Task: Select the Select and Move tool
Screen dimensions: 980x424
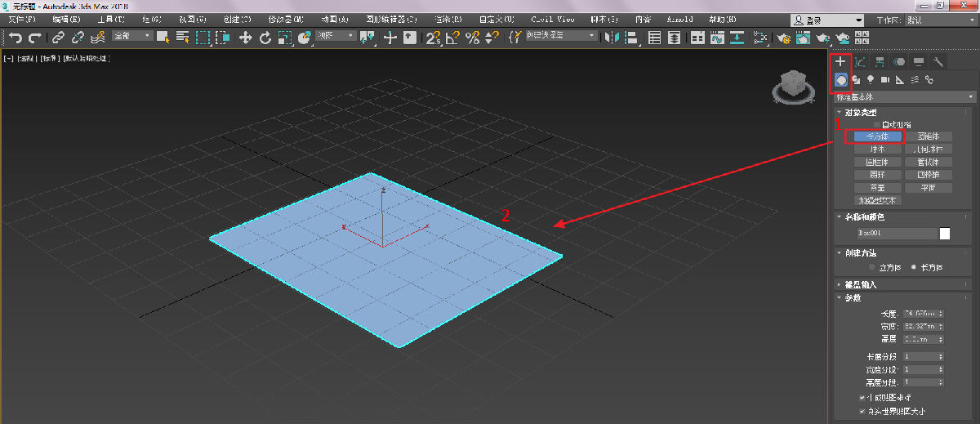Action: [245, 37]
